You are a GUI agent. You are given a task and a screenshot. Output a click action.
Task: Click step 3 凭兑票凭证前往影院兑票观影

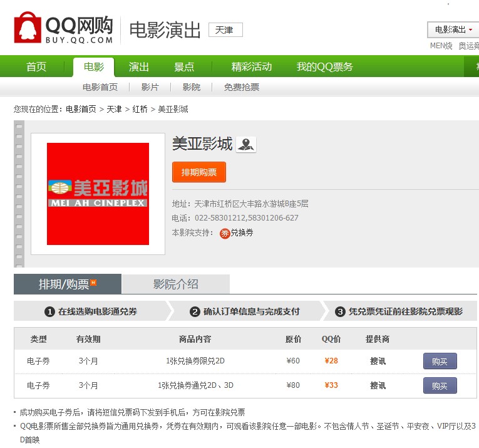pyautogui.click(x=399, y=311)
